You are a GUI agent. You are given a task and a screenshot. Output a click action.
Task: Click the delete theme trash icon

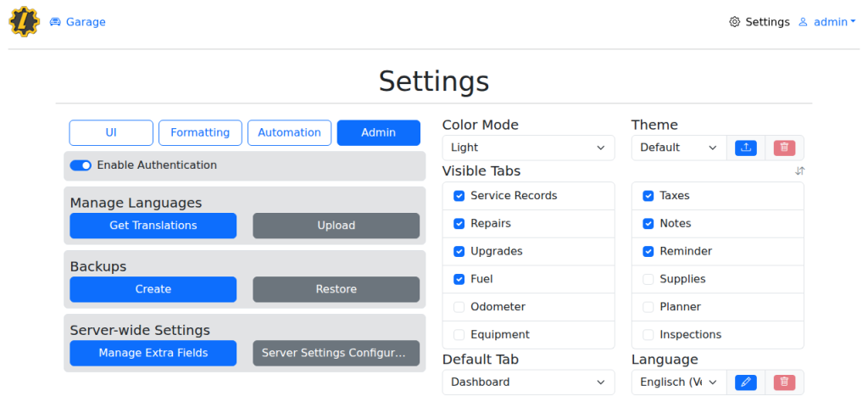pyautogui.click(x=784, y=148)
